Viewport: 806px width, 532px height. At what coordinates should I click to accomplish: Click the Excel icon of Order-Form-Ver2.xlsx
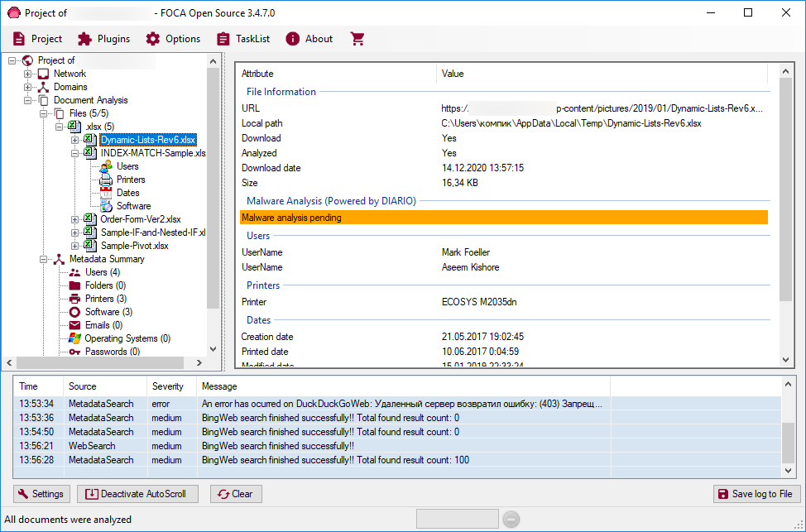tap(90, 219)
